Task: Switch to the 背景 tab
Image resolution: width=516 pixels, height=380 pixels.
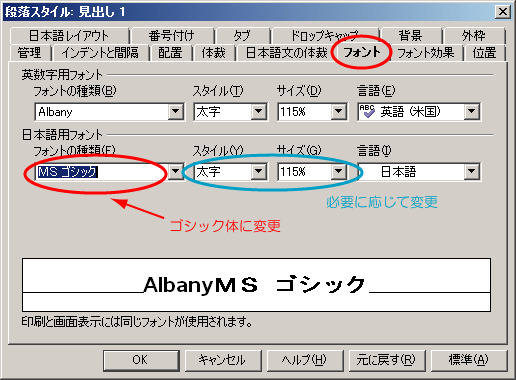Action: 411,36
